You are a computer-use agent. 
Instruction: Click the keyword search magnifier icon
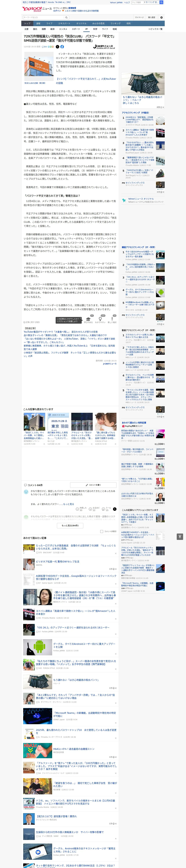click(66, 18)
